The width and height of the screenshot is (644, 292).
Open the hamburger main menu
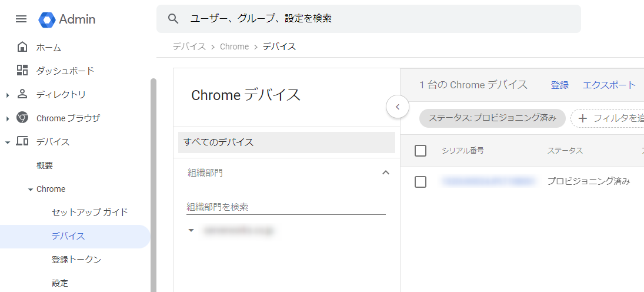(21, 19)
